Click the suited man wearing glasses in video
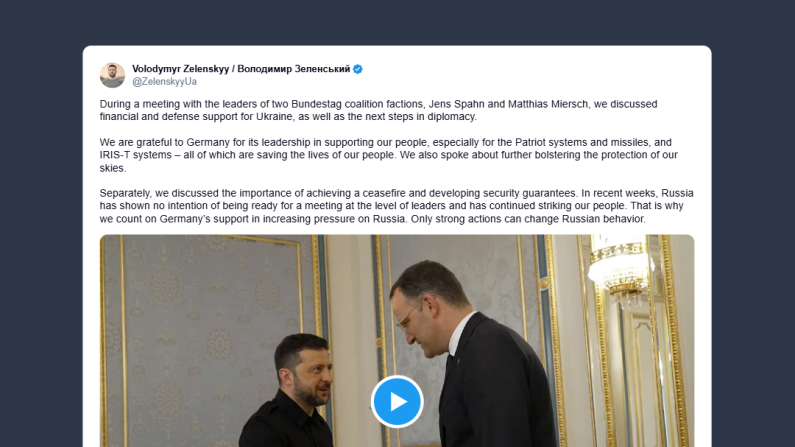The image size is (795, 447). coord(469,355)
